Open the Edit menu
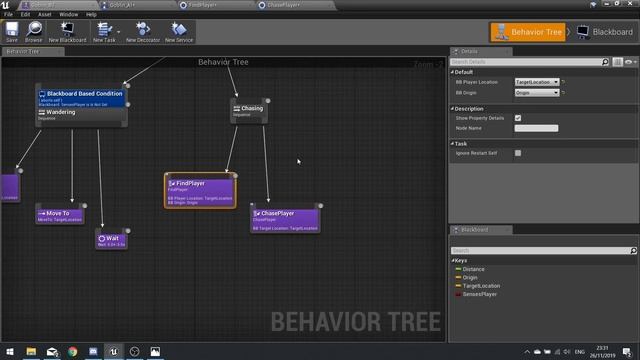The width and height of the screenshot is (640, 360). 25,14
